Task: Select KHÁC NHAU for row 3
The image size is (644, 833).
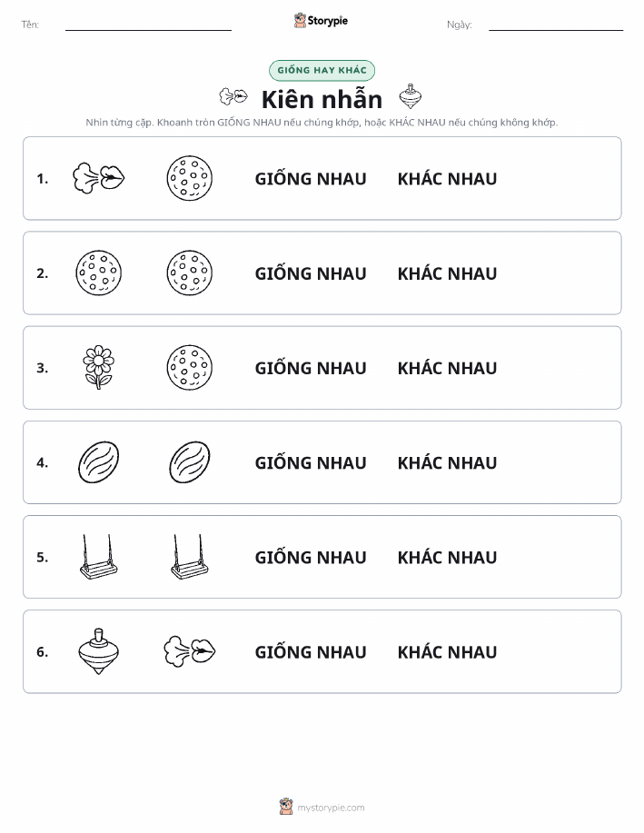Action: coord(448,368)
